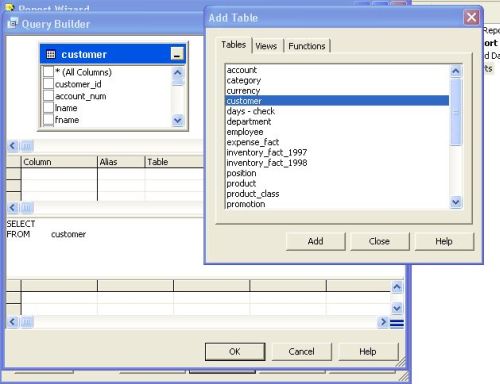Select the inventory_fact_1997 table
Screen dimensions: 500x384
337,152
